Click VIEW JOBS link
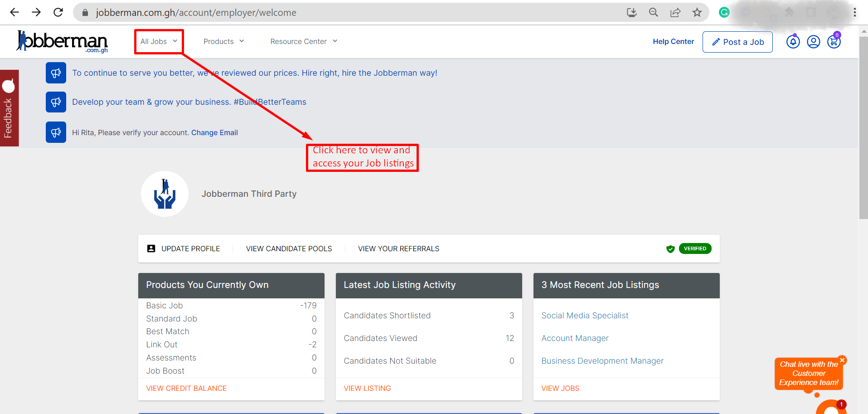Image resolution: width=868 pixels, height=414 pixels. pyautogui.click(x=560, y=388)
